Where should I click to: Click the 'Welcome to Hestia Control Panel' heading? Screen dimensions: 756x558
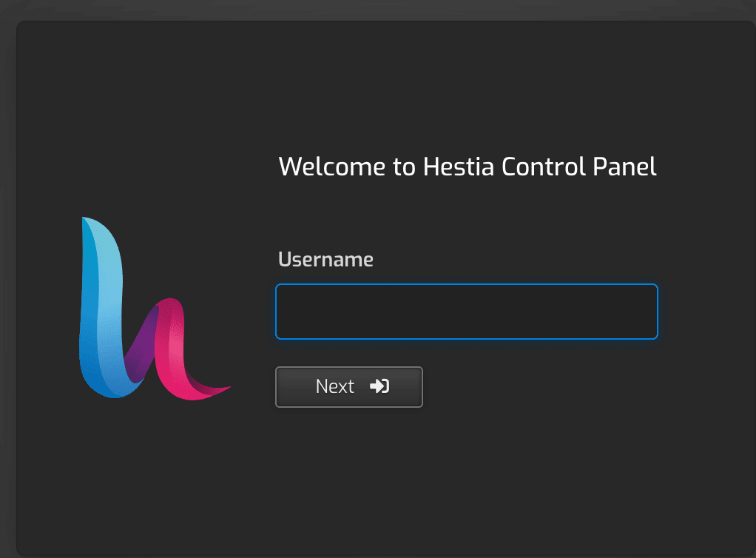pyautogui.click(x=467, y=167)
